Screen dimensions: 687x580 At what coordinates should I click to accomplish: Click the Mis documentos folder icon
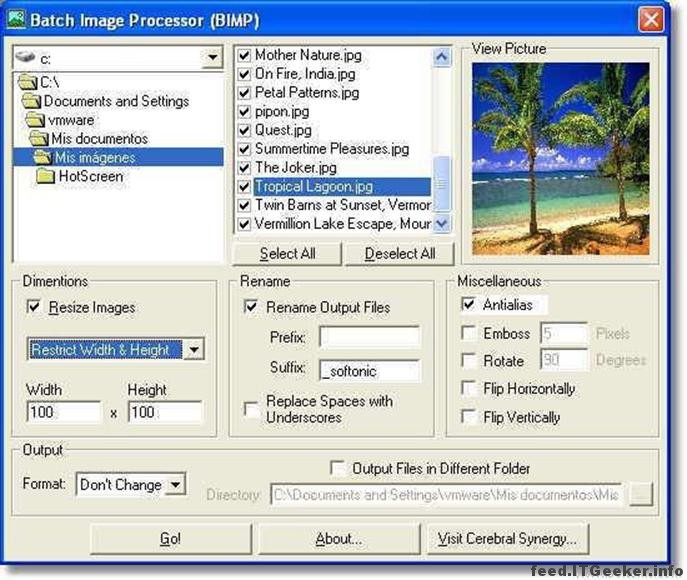(39, 138)
